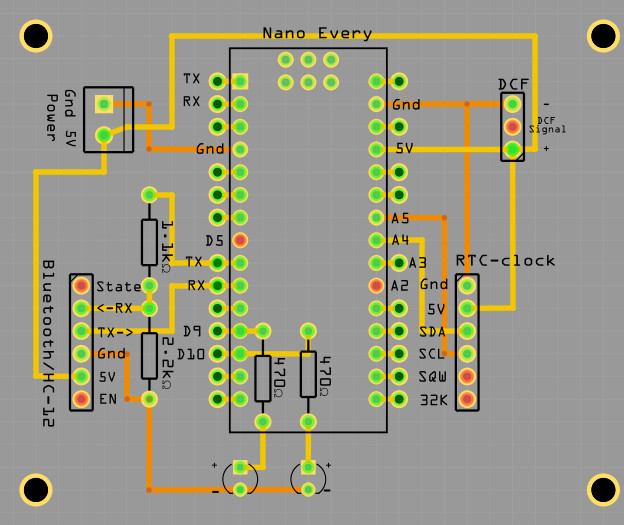
Task: Click the red State pad on Bluetooth header
Action: [x=81, y=285]
